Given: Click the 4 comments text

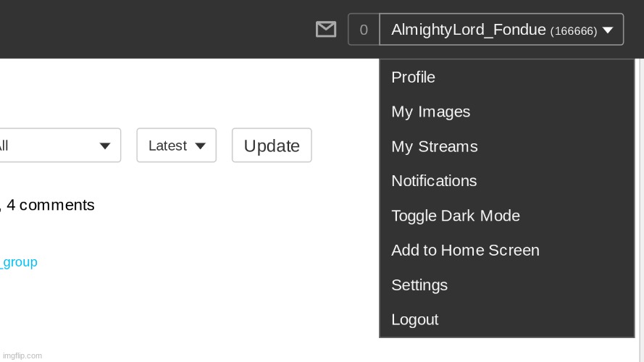Looking at the screenshot, I should click(51, 205).
